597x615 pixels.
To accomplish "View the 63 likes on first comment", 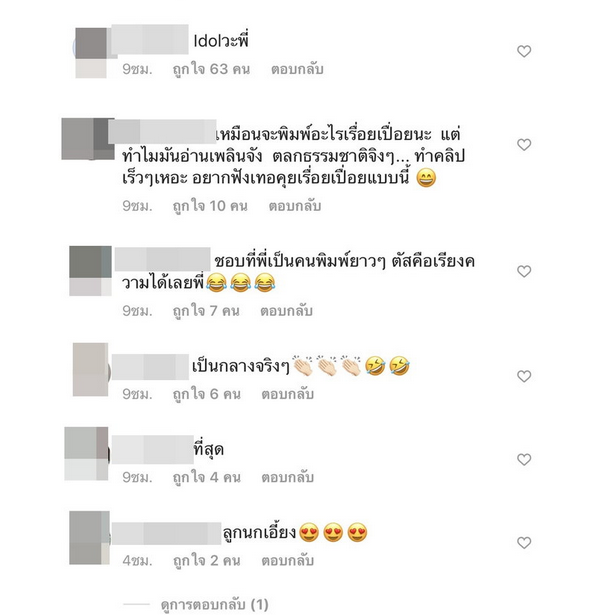I will pyautogui.click(x=211, y=69).
